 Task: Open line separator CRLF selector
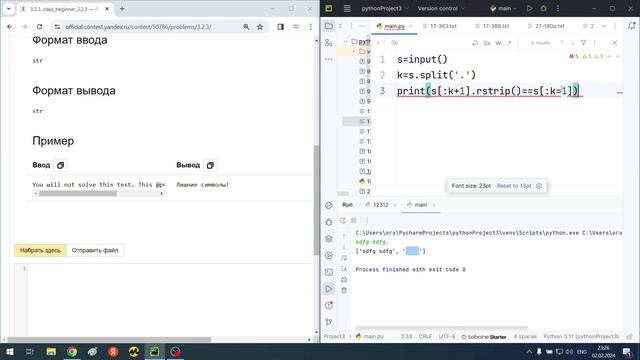point(425,337)
